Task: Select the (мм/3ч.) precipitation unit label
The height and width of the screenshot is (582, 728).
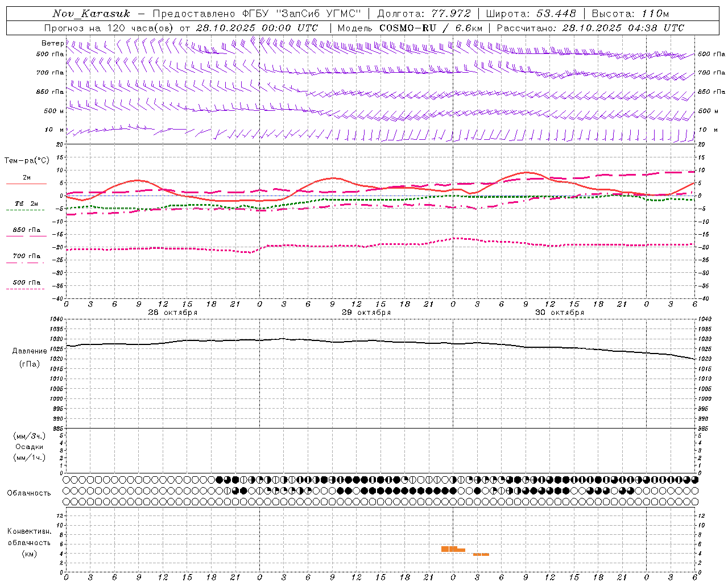Action: point(30,436)
